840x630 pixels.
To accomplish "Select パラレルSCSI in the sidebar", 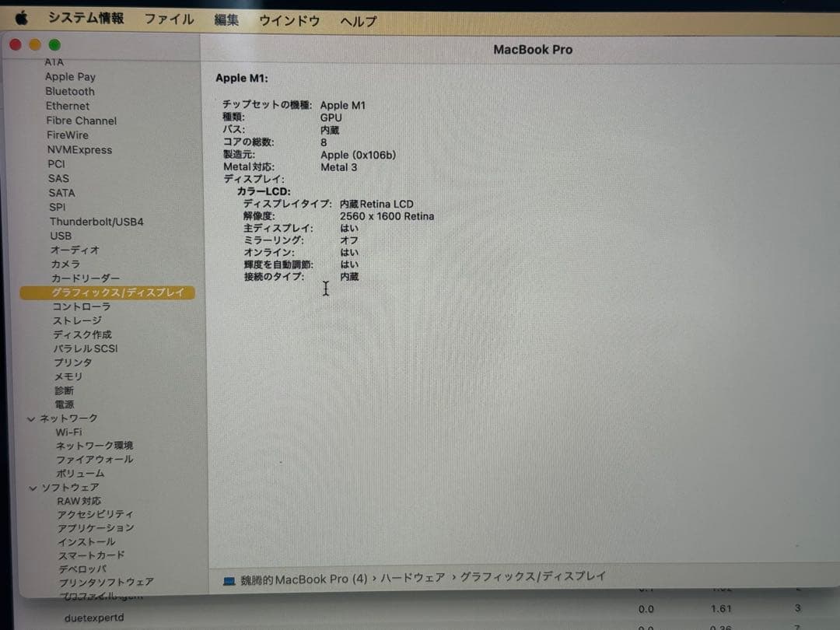I will tap(86, 348).
